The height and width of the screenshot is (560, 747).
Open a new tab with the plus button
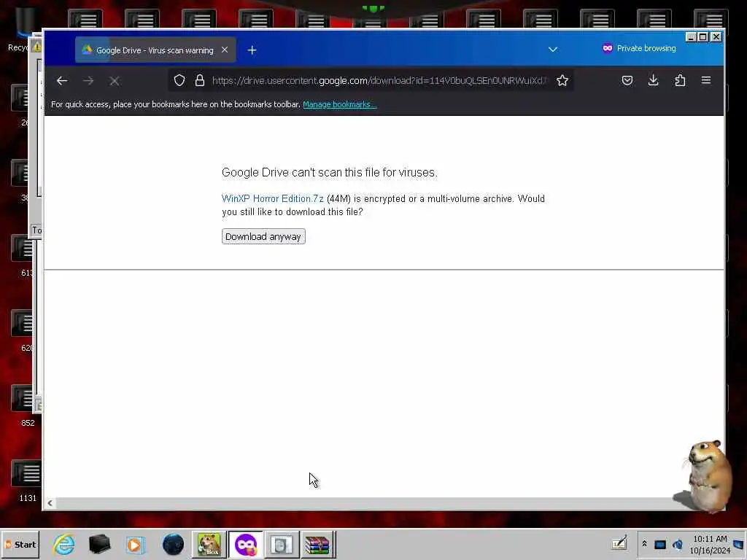(x=252, y=50)
